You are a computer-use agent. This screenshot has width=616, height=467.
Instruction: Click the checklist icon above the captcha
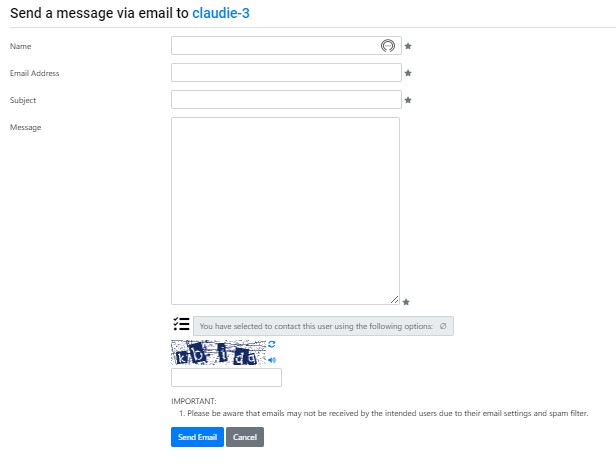[181, 324]
